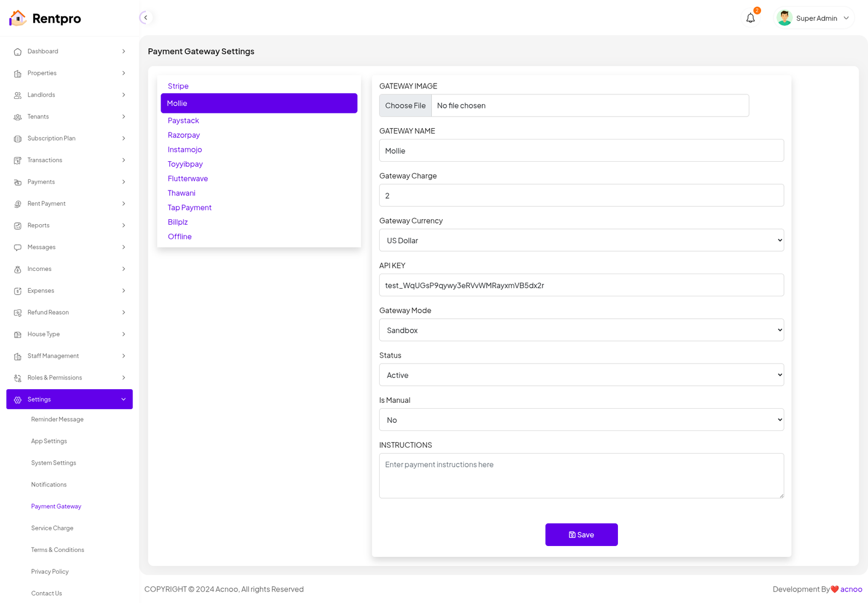Click the Dashboard home icon

[18, 52]
